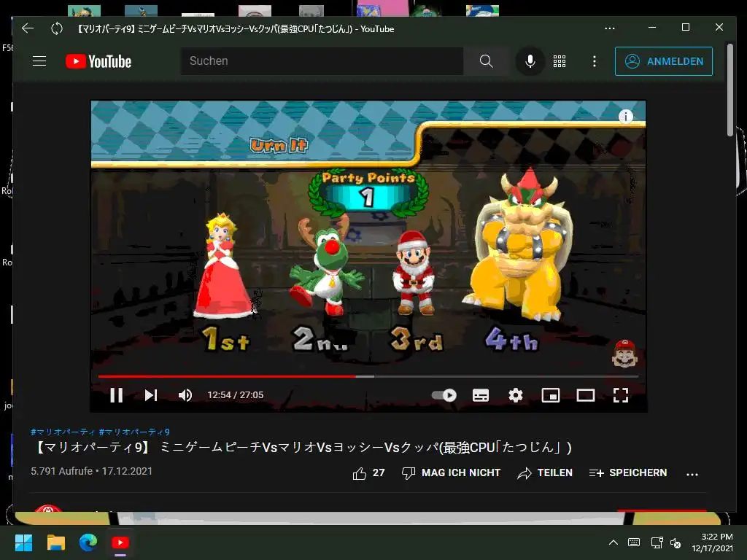Open the player settings gear
747x560 pixels.
coord(516,395)
